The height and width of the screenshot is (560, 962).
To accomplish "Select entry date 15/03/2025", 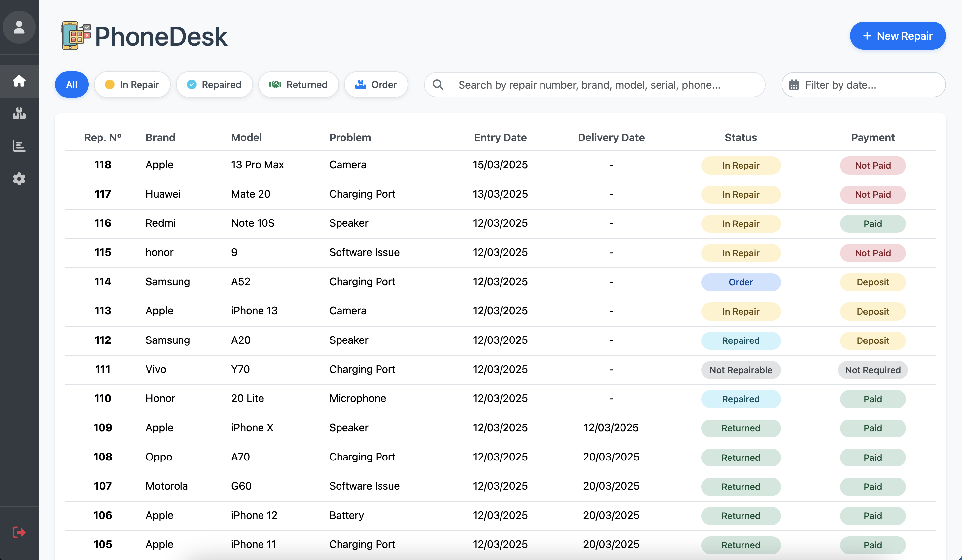I will [x=500, y=165].
